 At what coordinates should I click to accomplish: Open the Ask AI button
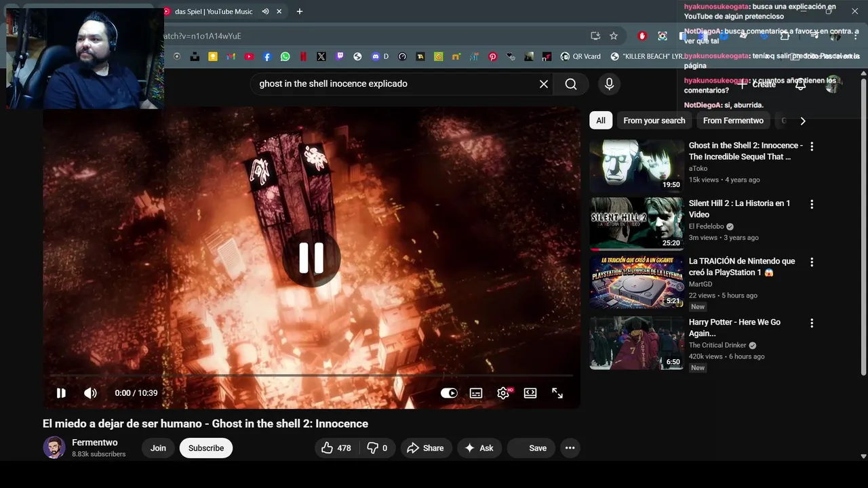click(479, 448)
